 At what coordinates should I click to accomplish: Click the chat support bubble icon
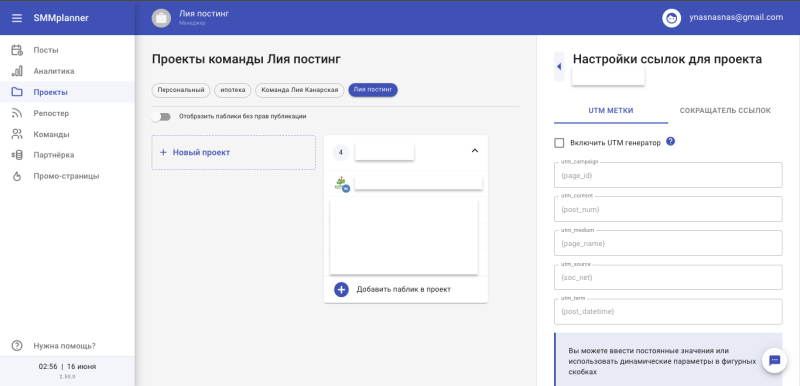[x=774, y=361]
